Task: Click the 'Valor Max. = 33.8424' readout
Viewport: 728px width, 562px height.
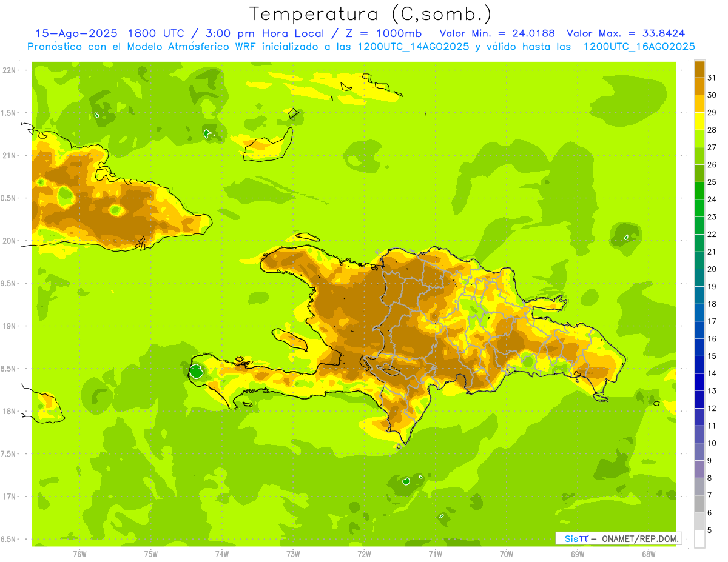Action: pos(626,33)
